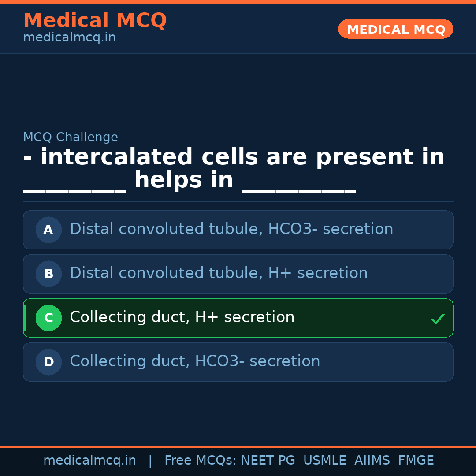Viewport: 476px width, 476px height.
Task: Click 'Collecting duct, H+ secretion' answer text
Action: point(182,317)
